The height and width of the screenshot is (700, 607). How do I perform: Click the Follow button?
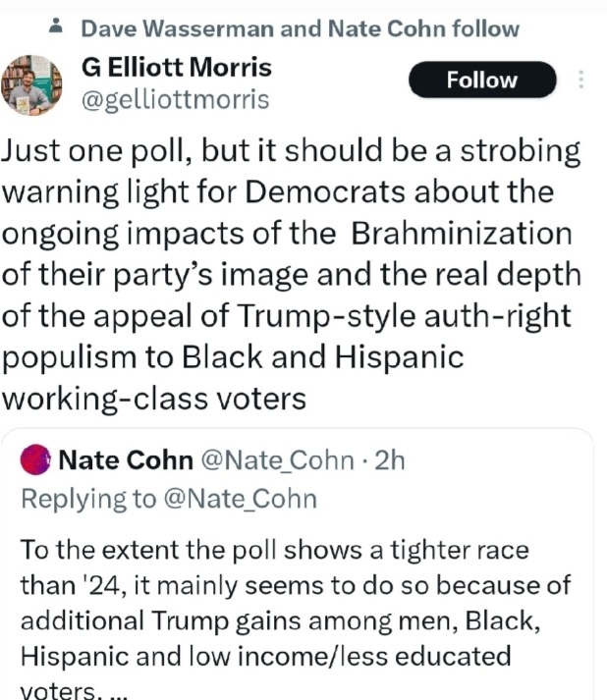click(x=481, y=81)
